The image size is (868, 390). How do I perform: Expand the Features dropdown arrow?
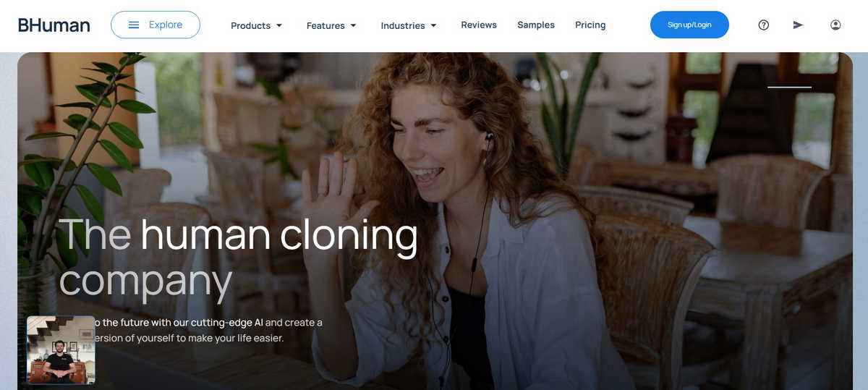coord(354,25)
